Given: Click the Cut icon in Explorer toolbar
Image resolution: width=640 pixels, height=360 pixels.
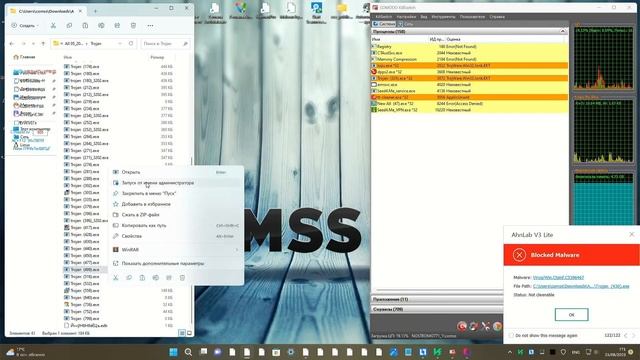Looking at the screenshot, I should 53,25.
